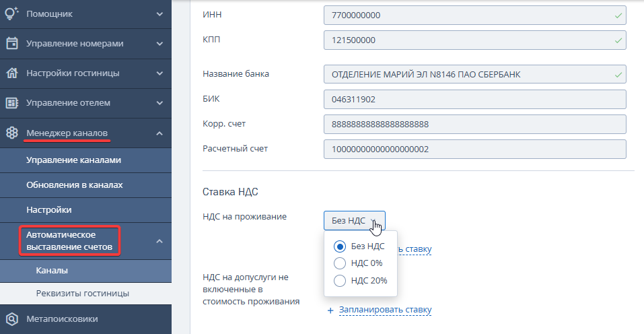Viewport: 644px width, 334px height.
Task: Click into the БИК input field
Action: coord(475,100)
